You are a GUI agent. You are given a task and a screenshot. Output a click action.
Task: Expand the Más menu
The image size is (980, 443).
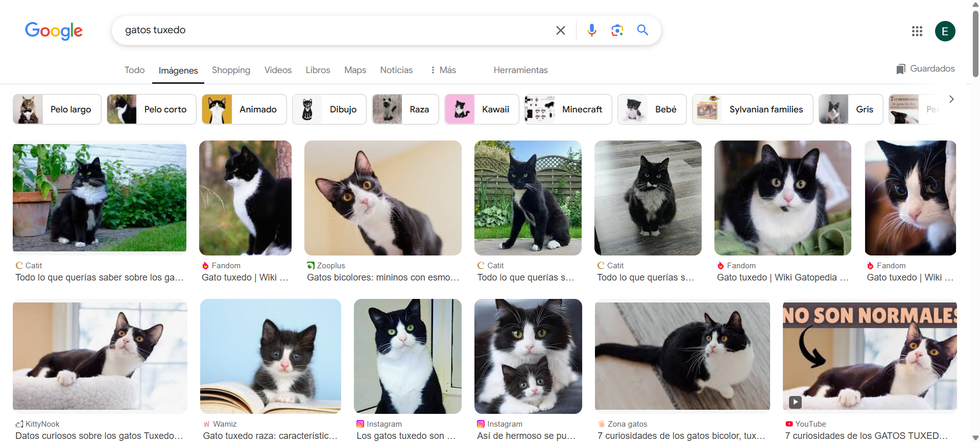tap(443, 70)
